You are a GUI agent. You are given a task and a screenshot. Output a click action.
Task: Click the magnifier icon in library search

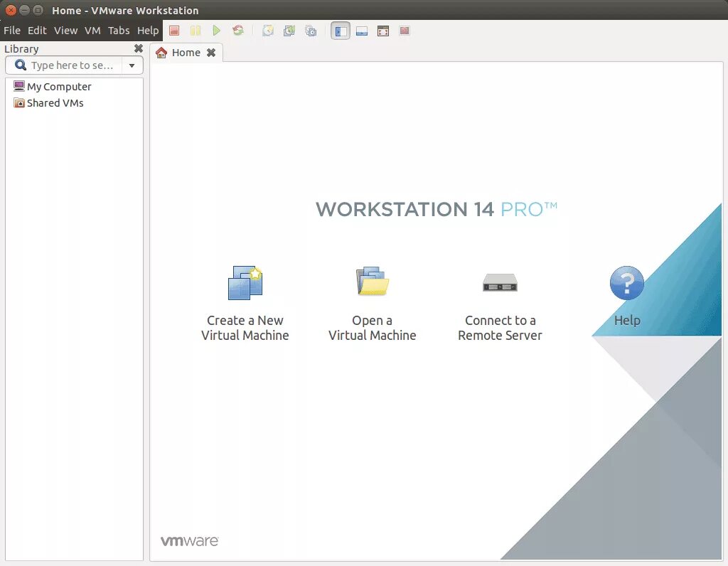coord(21,65)
